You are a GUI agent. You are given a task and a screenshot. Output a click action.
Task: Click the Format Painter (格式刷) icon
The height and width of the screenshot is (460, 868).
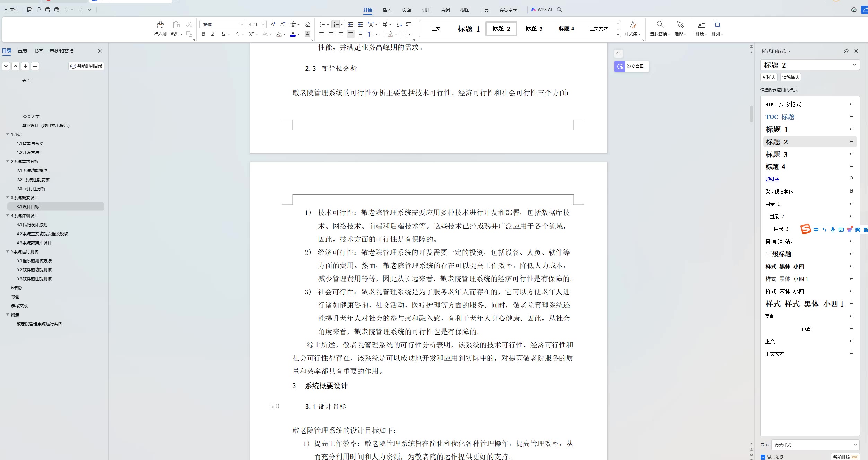point(160,25)
